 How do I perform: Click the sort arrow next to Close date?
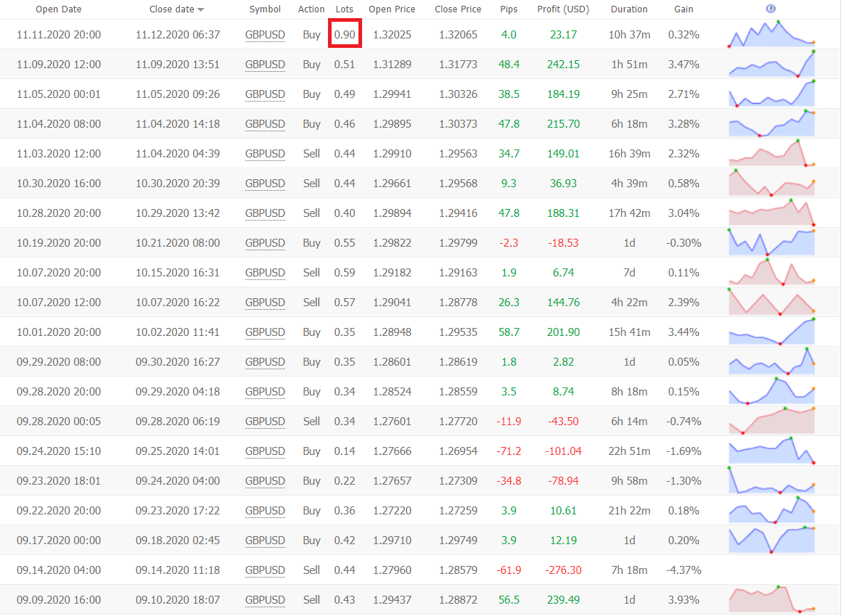pos(201,9)
